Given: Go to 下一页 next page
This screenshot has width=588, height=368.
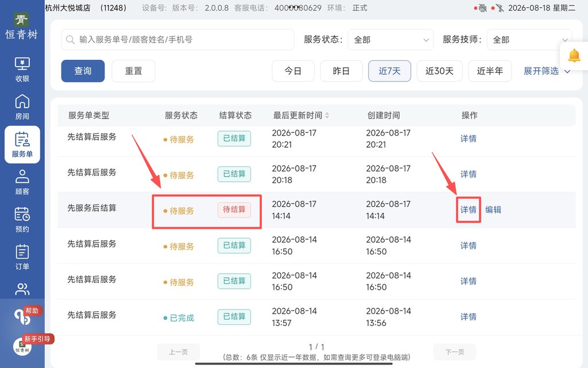Looking at the screenshot, I should (x=455, y=352).
